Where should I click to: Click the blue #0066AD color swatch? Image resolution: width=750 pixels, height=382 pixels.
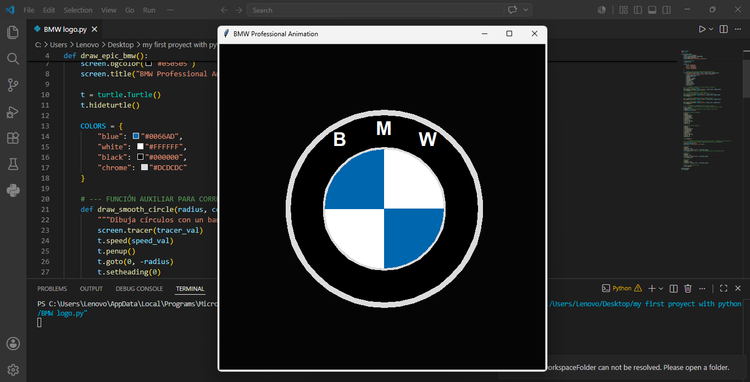click(x=136, y=136)
